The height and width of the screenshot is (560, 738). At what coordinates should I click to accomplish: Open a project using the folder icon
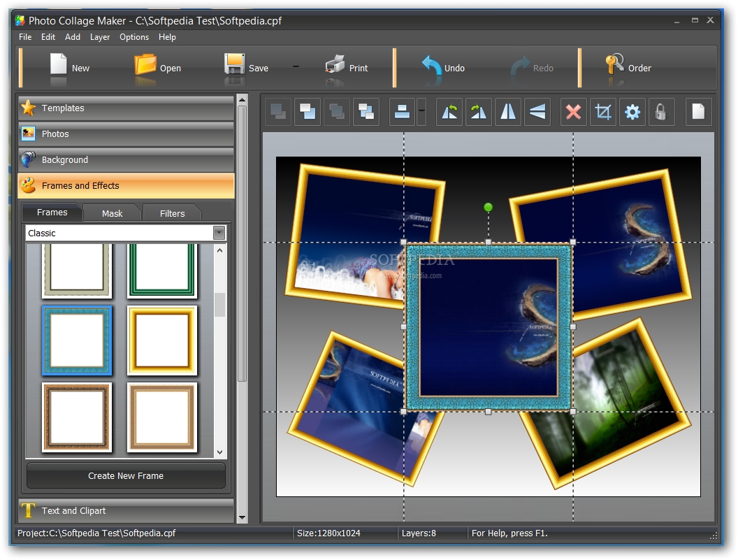coord(145,64)
